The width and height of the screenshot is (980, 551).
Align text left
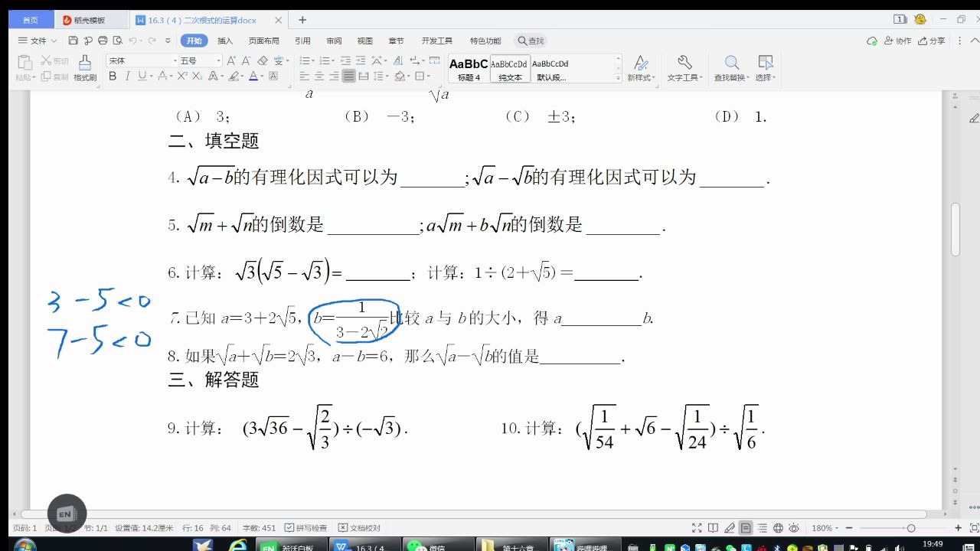[304, 76]
